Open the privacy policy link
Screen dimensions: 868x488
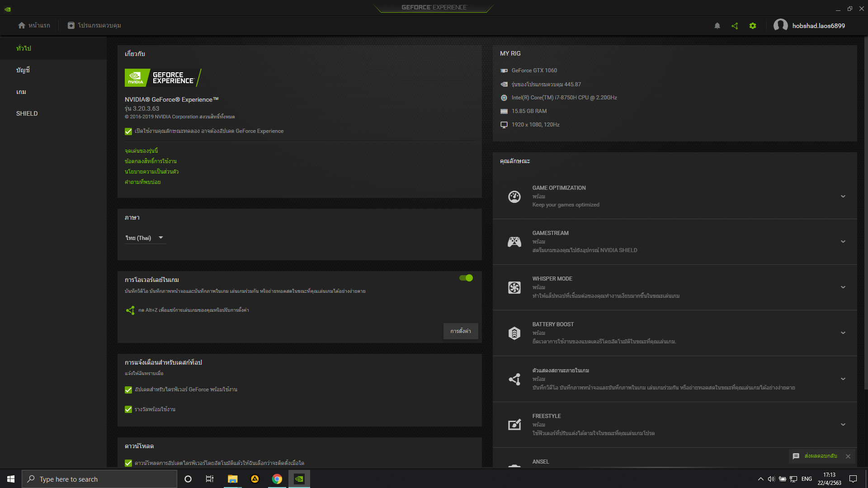point(151,172)
